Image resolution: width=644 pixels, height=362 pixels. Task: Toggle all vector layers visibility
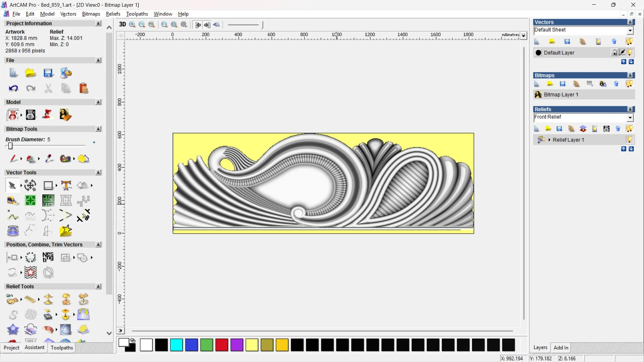(x=629, y=42)
